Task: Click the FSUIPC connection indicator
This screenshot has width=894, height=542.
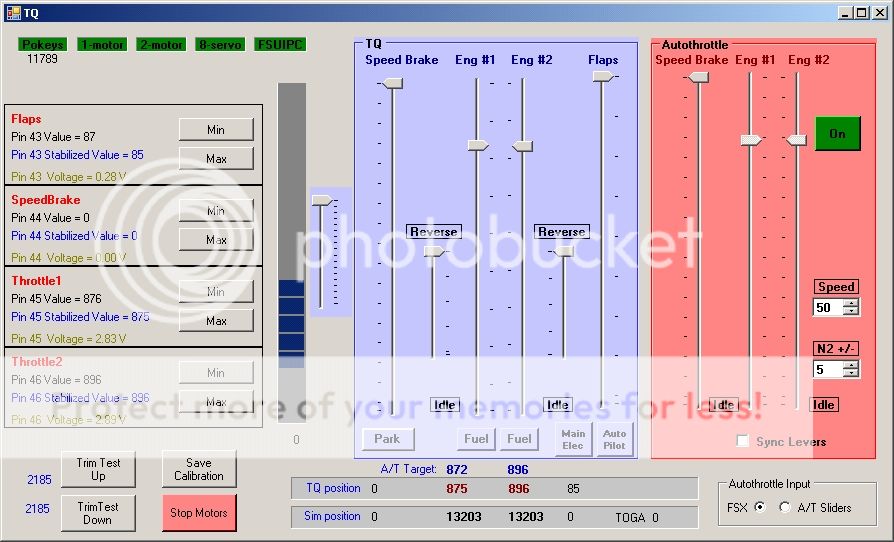Action: click(x=280, y=45)
